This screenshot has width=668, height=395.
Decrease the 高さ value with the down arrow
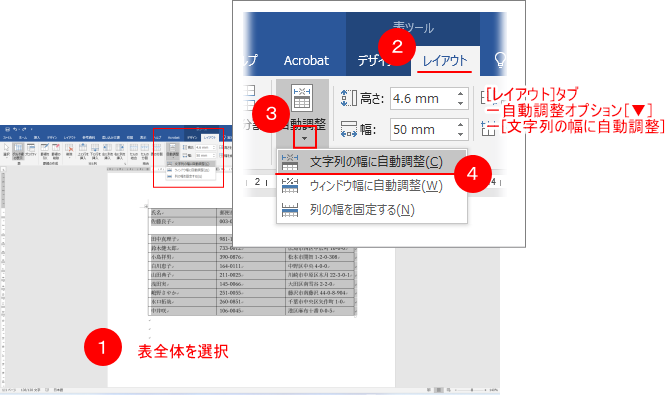coord(461,104)
